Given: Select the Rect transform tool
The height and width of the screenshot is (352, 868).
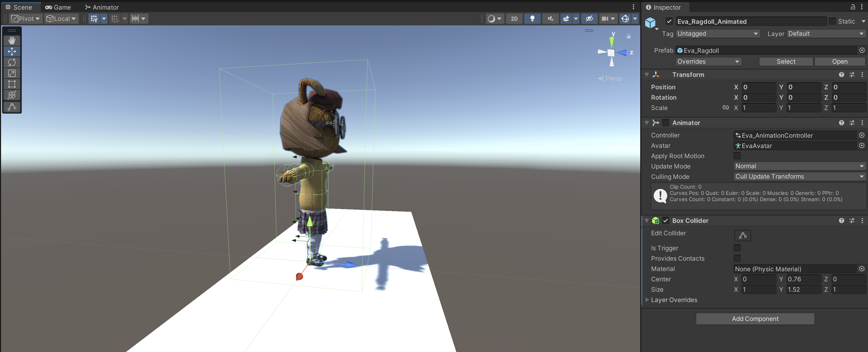Looking at the screenshot, I should pyautogui.click(x=12, y=84).
